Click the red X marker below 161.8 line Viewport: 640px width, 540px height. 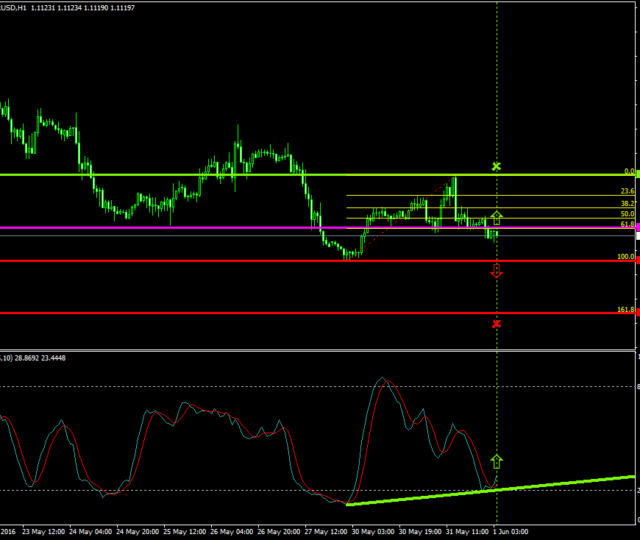point(497,323)
